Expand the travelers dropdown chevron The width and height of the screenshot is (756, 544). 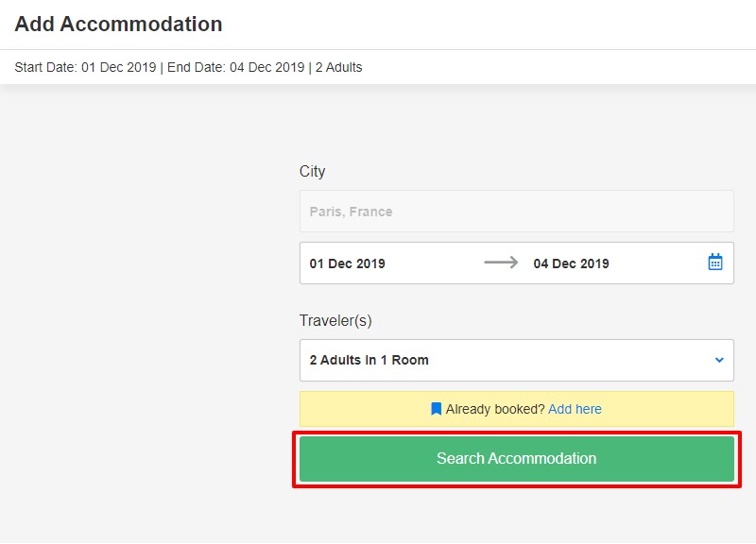coord(719,360)
